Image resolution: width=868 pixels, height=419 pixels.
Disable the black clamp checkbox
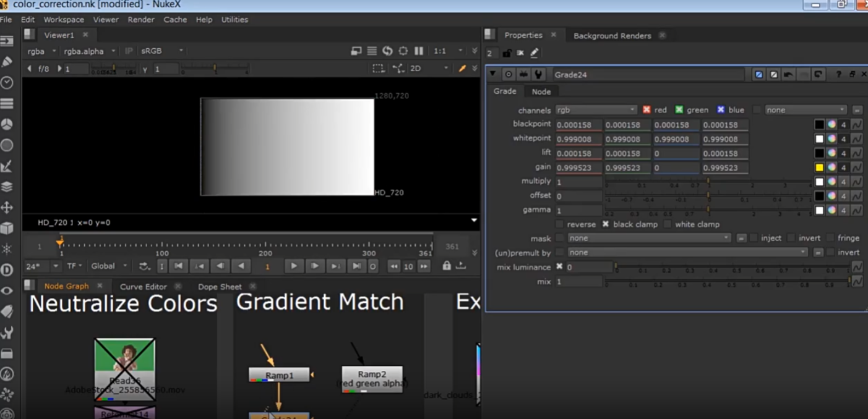[606, 224]
